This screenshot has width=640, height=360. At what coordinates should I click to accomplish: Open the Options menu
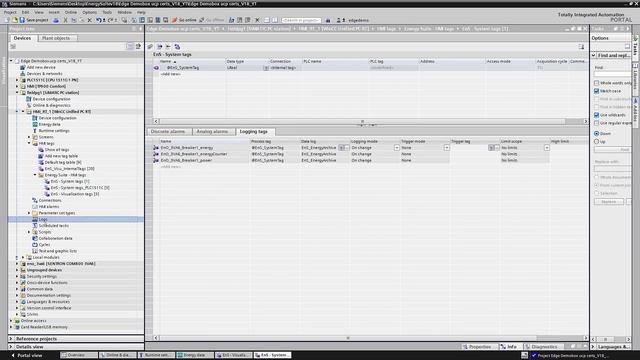[89, 12]
